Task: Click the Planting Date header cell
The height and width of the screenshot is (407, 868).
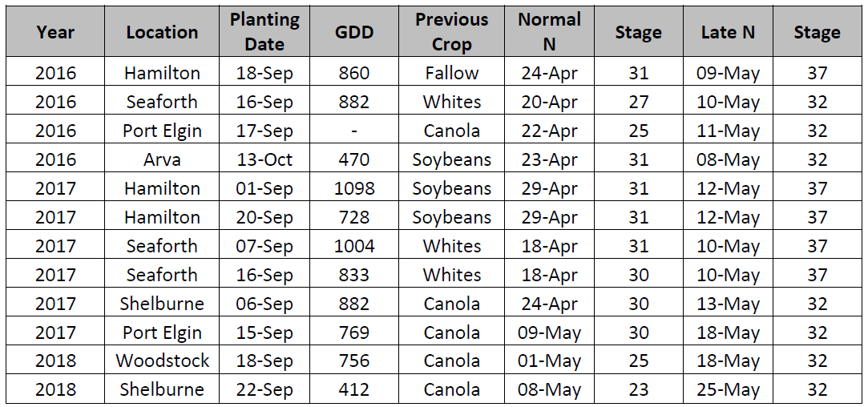Action: [x=264, y=32]
